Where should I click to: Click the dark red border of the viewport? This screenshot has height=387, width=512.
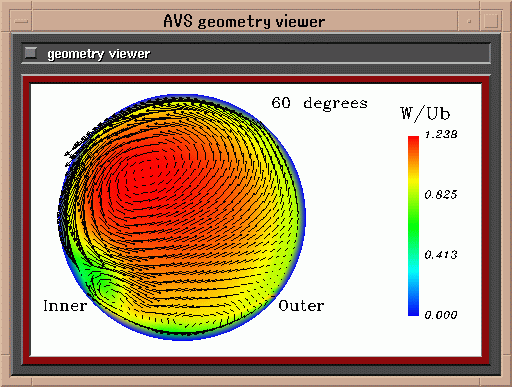coord(256,80)
